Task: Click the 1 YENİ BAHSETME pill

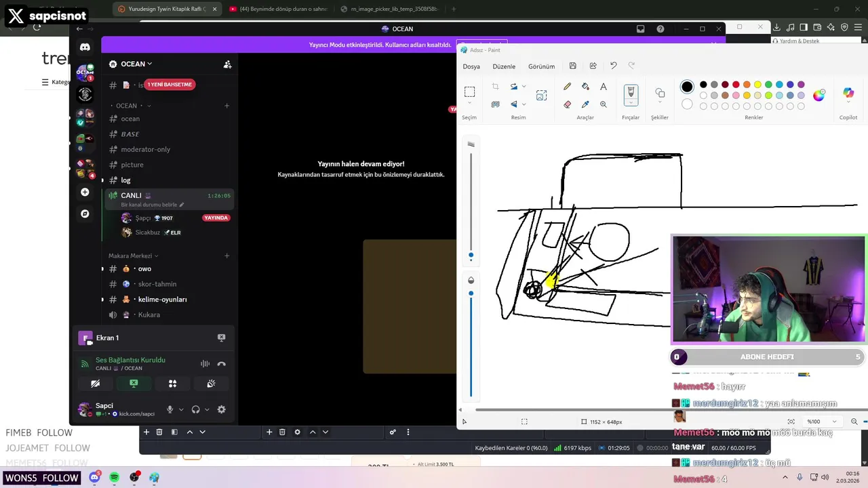Action: tap(170, 85)
